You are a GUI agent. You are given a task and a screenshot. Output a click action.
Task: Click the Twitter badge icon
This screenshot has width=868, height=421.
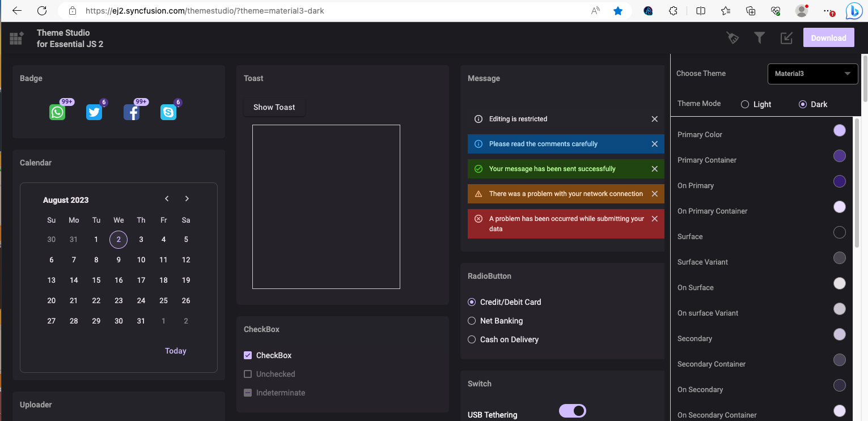[94, 112]
